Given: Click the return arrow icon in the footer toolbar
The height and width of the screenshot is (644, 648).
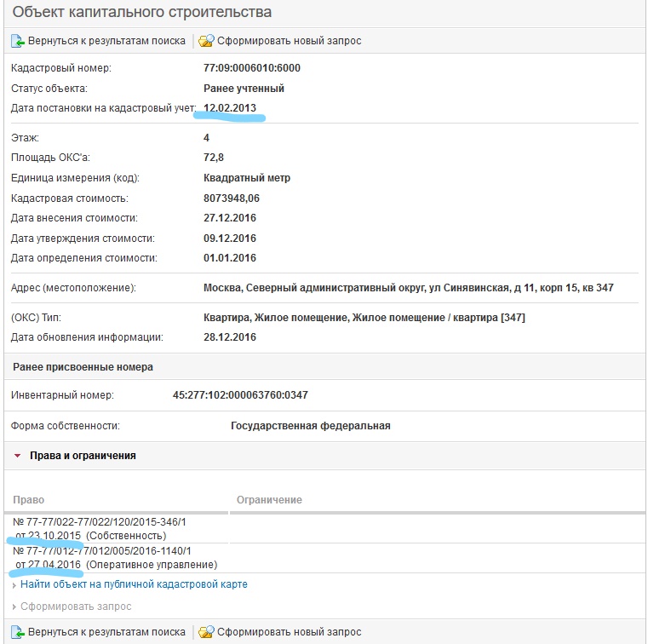Looking at the screenshot, I should 17,632.
